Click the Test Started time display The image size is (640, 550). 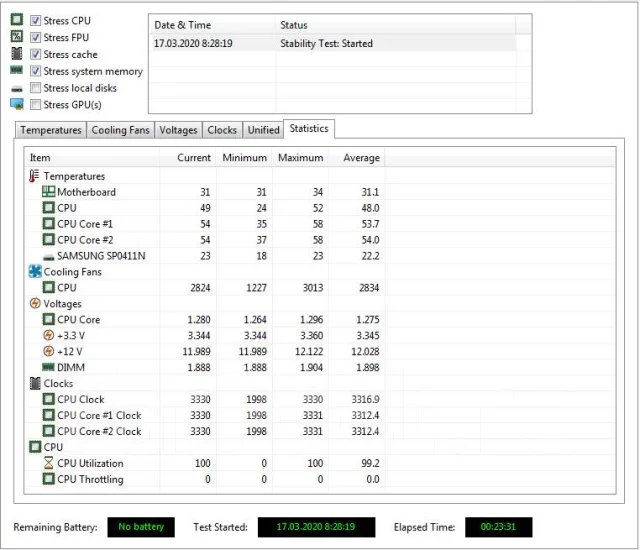316,527
